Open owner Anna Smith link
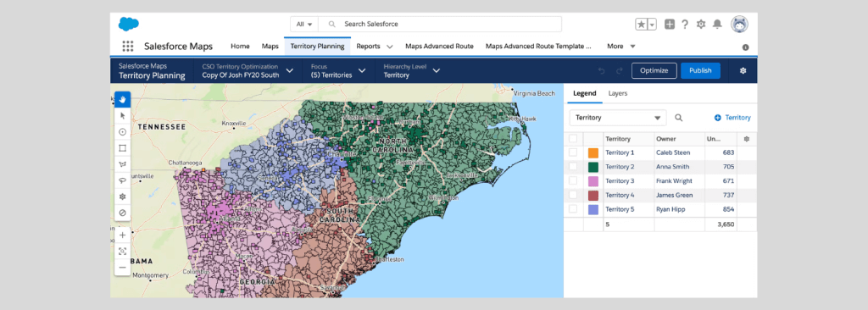Viewport: 868px width, 310px height. (x=672, y=167)
